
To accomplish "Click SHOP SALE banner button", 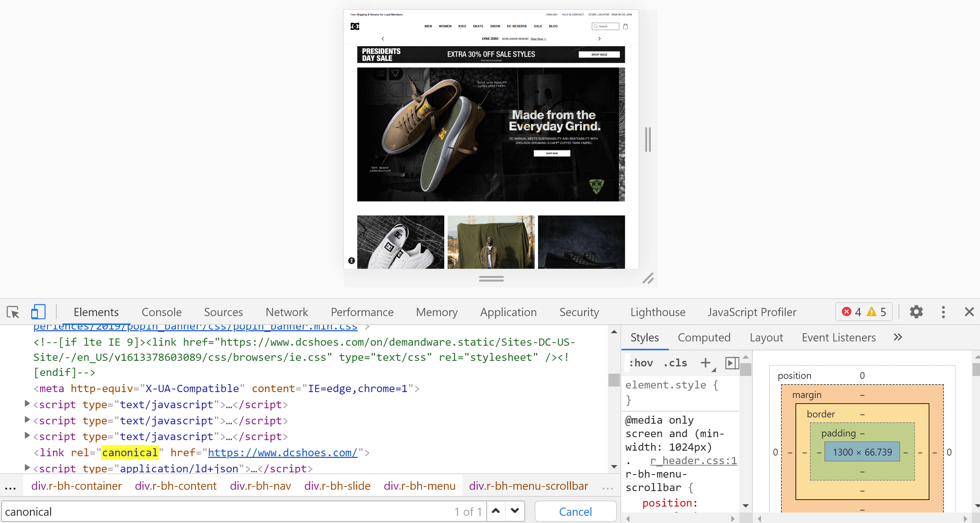I will click(599, 54).
